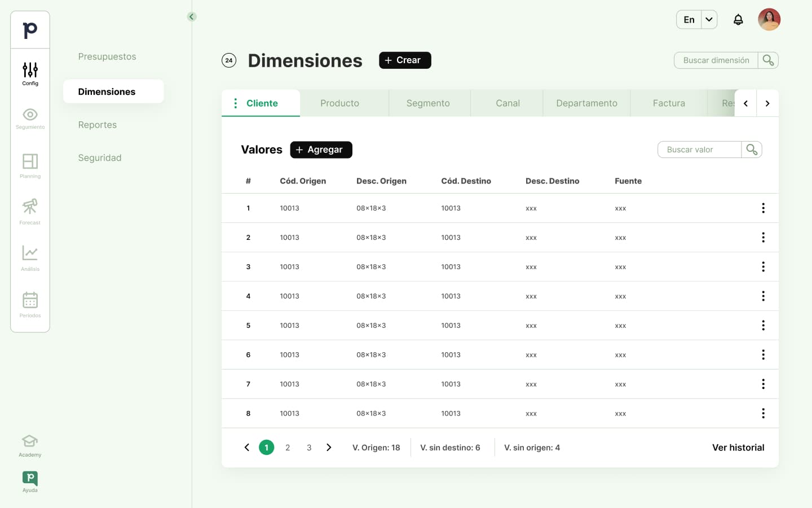Switch to the Producto tab
The image size is (812, 508).
coord(339,103)
